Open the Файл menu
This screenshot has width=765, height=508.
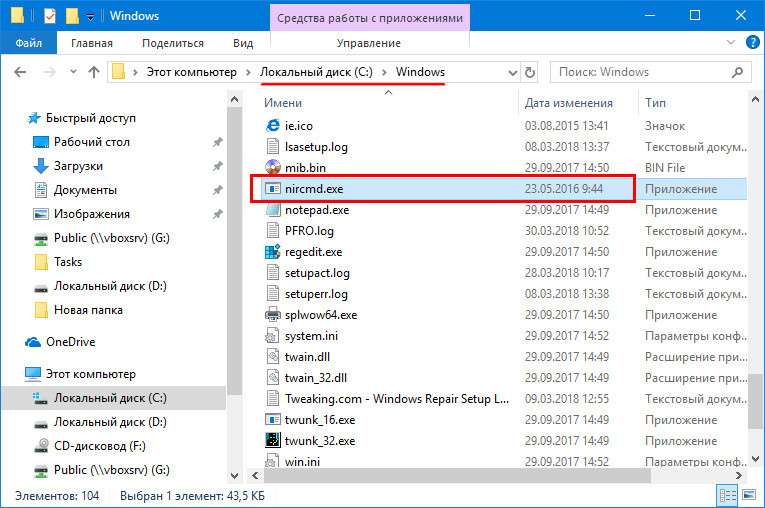tap(28, 43)
